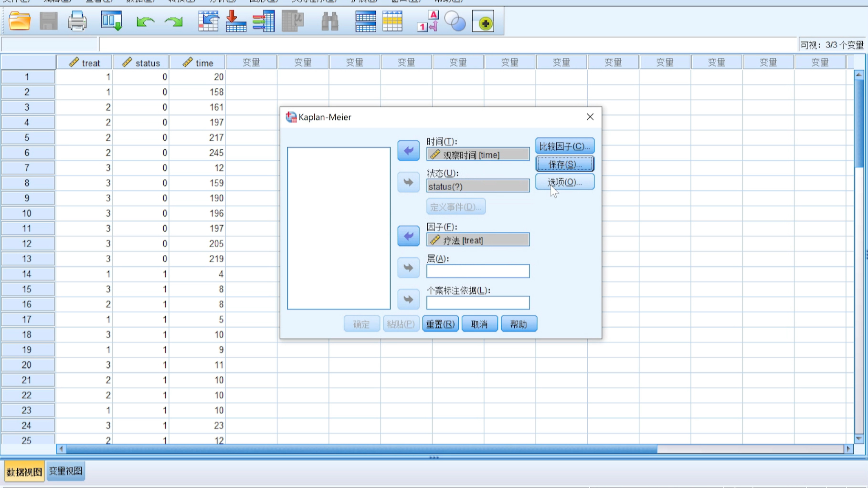
Task: Open the 选项(O) options dialog
Action: click(565, 182)
